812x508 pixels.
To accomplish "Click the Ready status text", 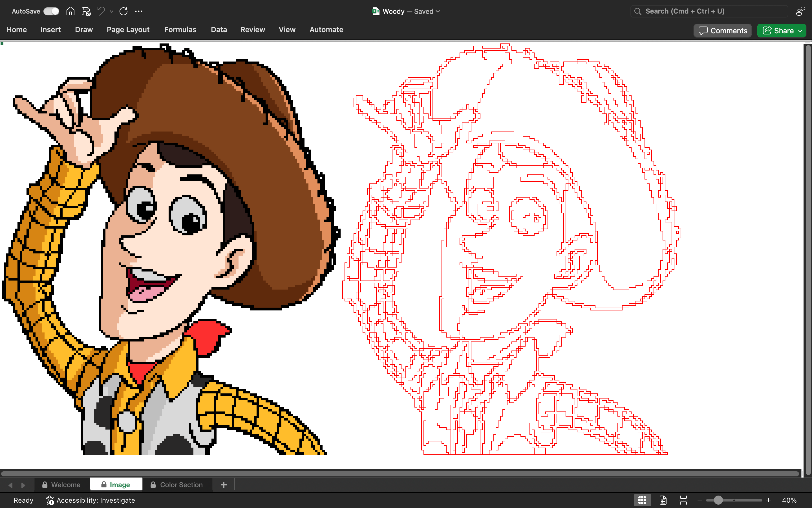I will [23, 500].
